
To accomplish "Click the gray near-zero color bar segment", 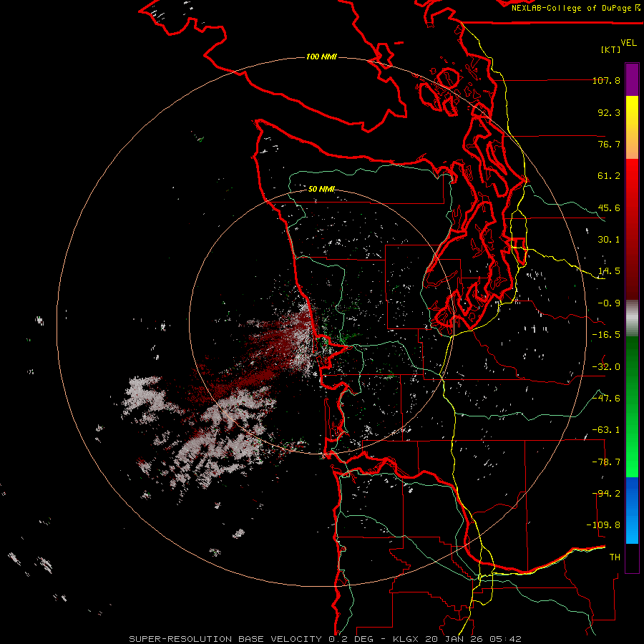I will 632,318.
